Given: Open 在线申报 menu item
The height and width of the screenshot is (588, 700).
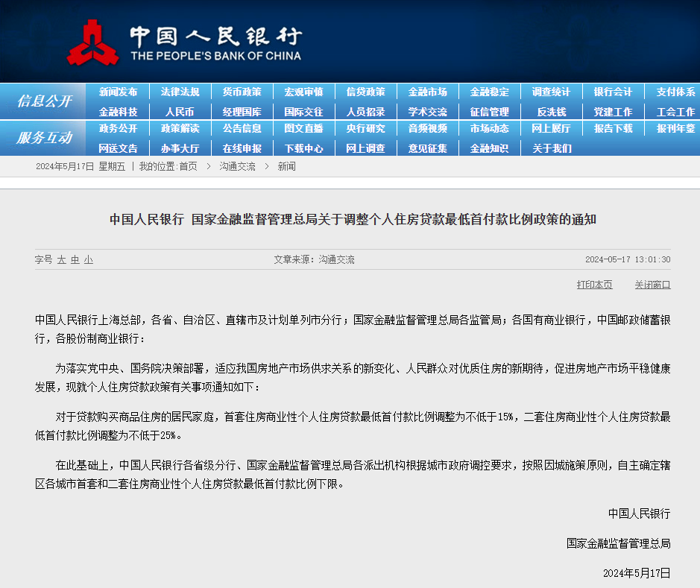Looking at the screenshot, I should pyautogui.click(x=242, y=148).
